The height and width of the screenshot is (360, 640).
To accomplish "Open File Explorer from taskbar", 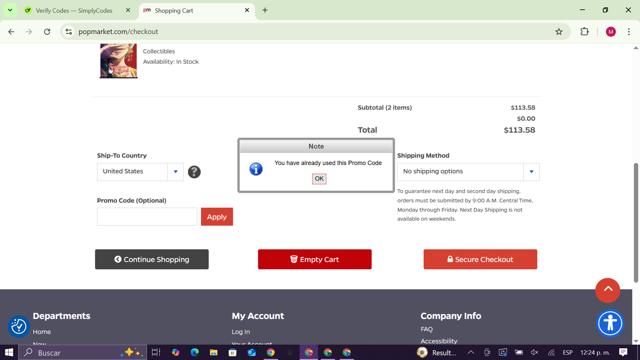I will (213, 352).
